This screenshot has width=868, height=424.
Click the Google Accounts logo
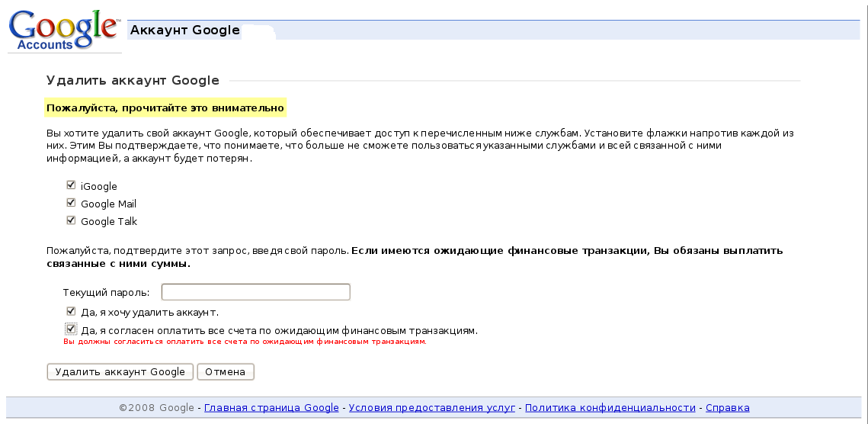click(x=64, y=31)
